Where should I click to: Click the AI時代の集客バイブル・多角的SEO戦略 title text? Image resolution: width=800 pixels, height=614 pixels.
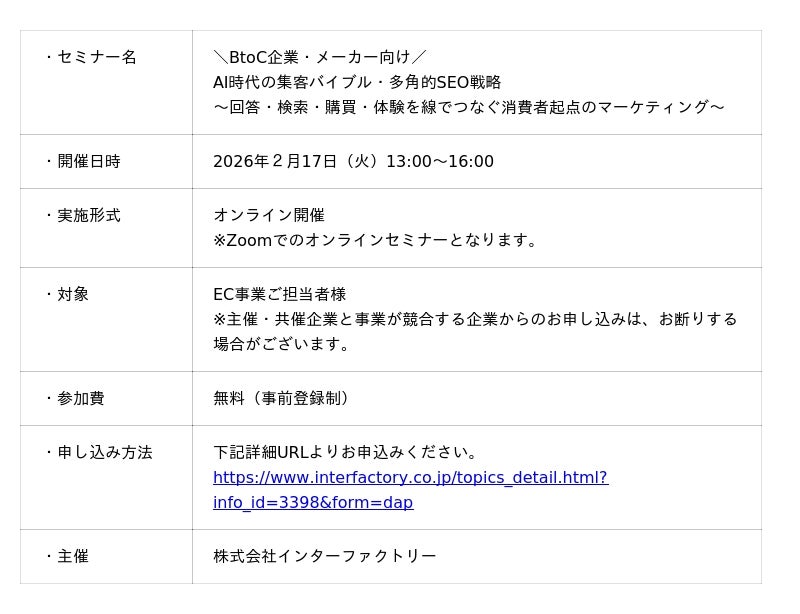coord(357,82)
